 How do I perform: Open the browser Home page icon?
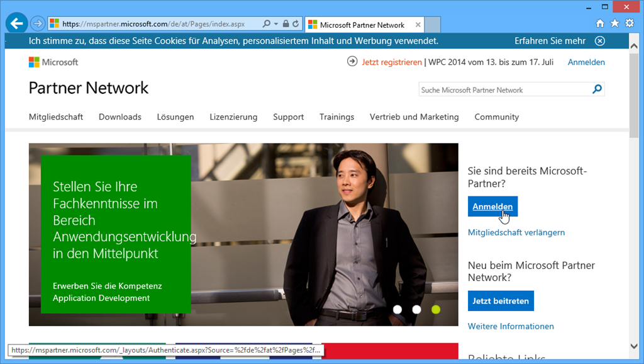600,24
